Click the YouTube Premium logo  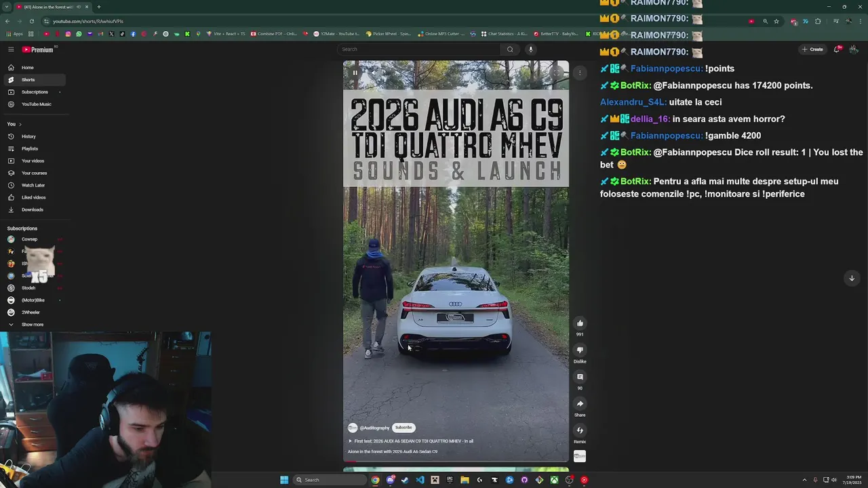[37, 49]
